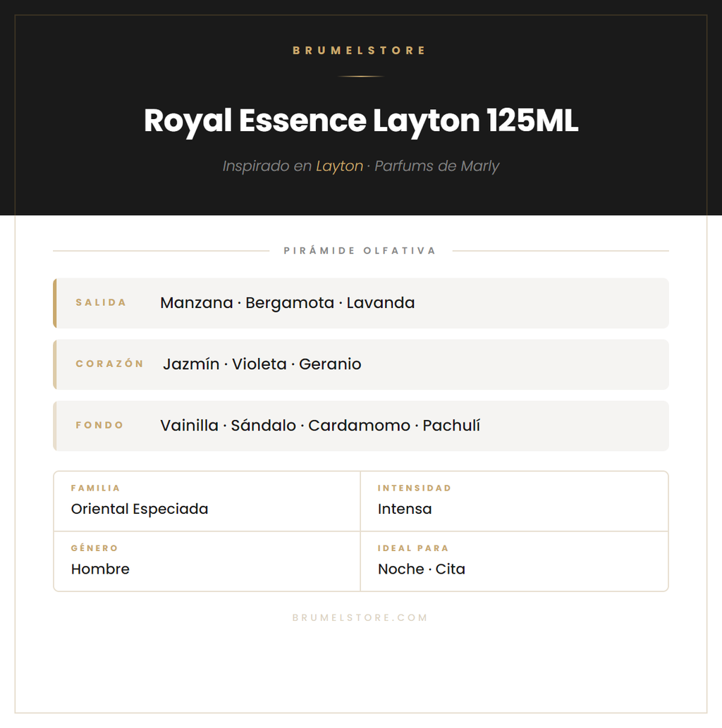The height and width of the screenshot is (728, 722).
Task: Click the 'PIRÁMIDE OLFATIVA' section heading
Action: pyautogui.click(x=360, y=251)
